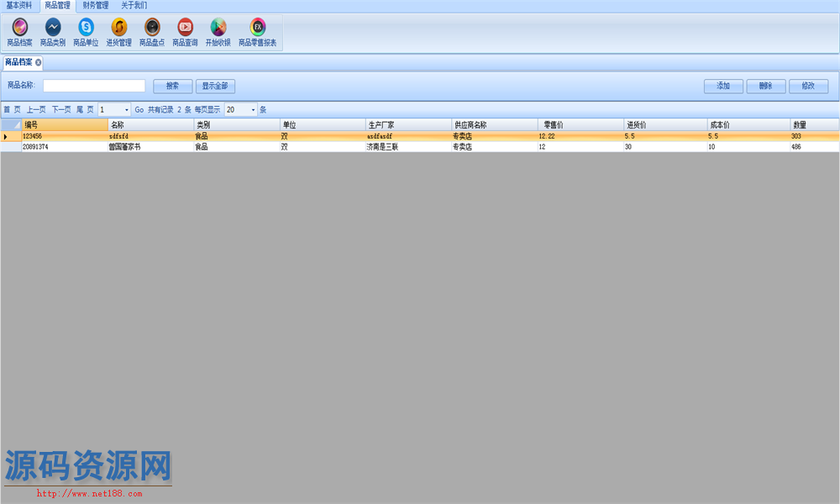Go to 上一页 previous page
The height and width of the screenshot is (504, 840).
click(36, 109)
